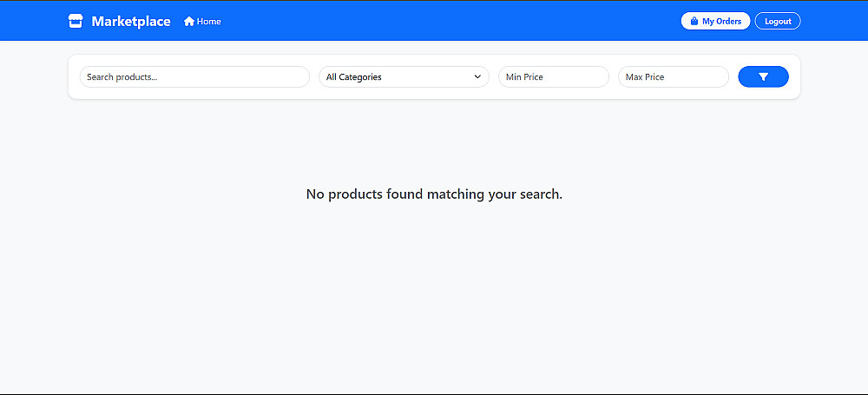Click the 'No products found' message
The height and width of the screenshot is (395, 868).
tap(434, 194)
